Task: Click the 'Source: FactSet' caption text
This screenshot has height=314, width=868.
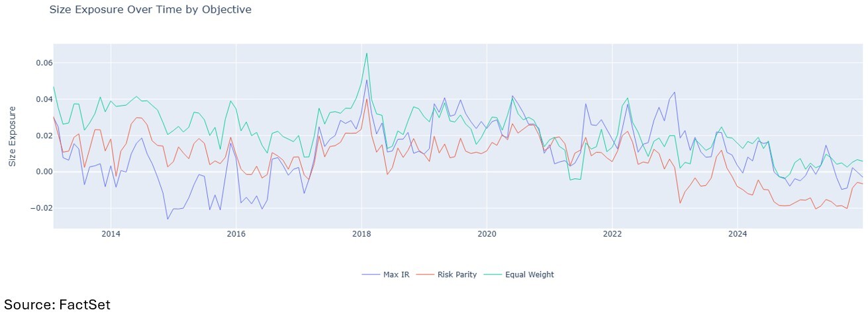Action: click(56, 304)
